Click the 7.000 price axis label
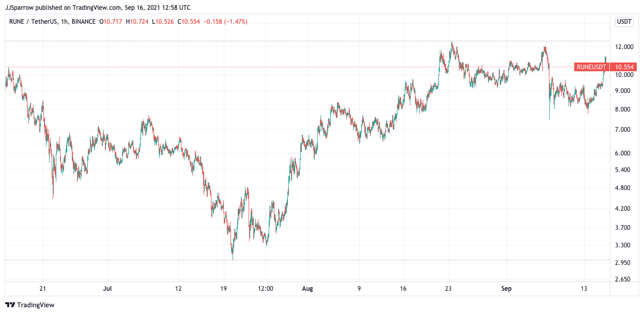This screenshot has height=314, width=644. 623,130
